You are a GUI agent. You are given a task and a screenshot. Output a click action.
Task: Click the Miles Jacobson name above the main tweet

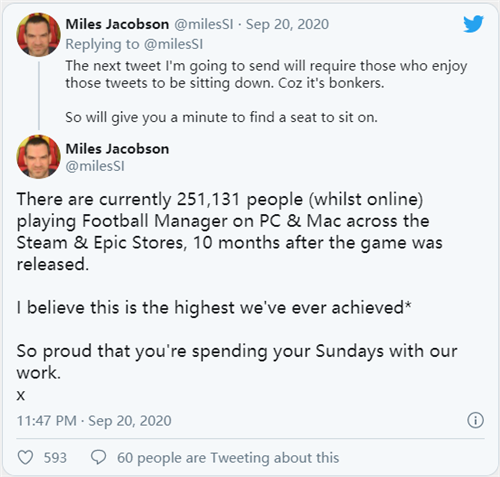(117, 149)
